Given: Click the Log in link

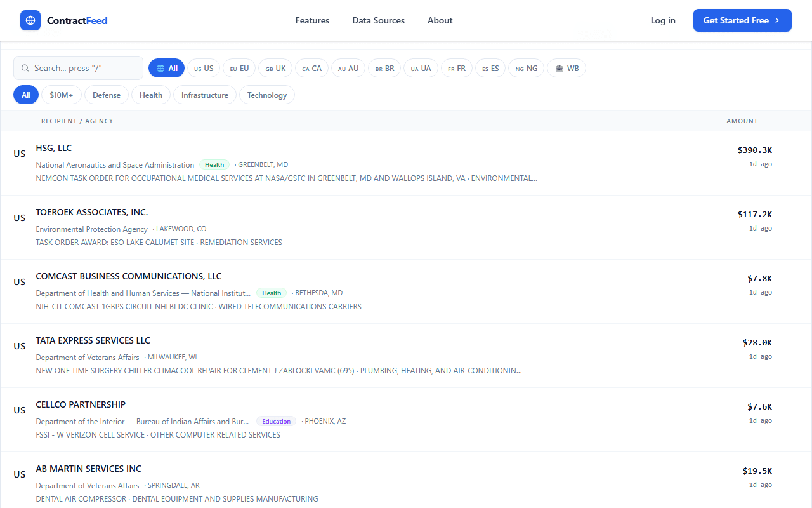Looking at the screenshot, I should 663,20.
